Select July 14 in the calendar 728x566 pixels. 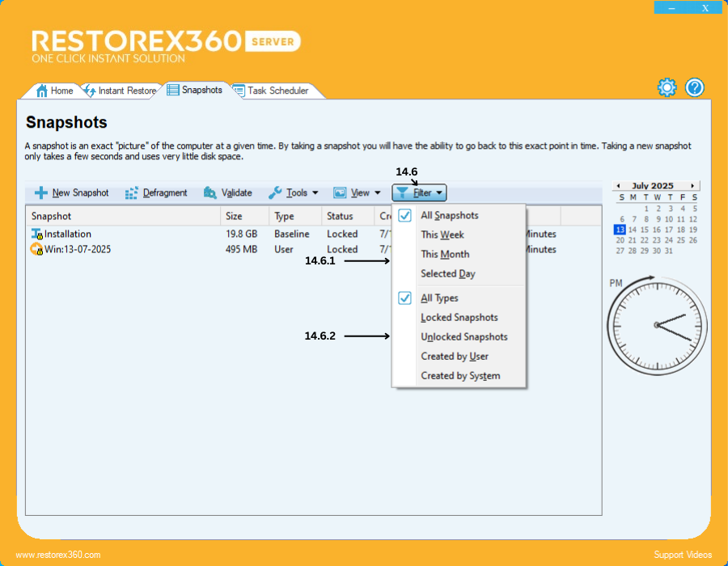633,230
